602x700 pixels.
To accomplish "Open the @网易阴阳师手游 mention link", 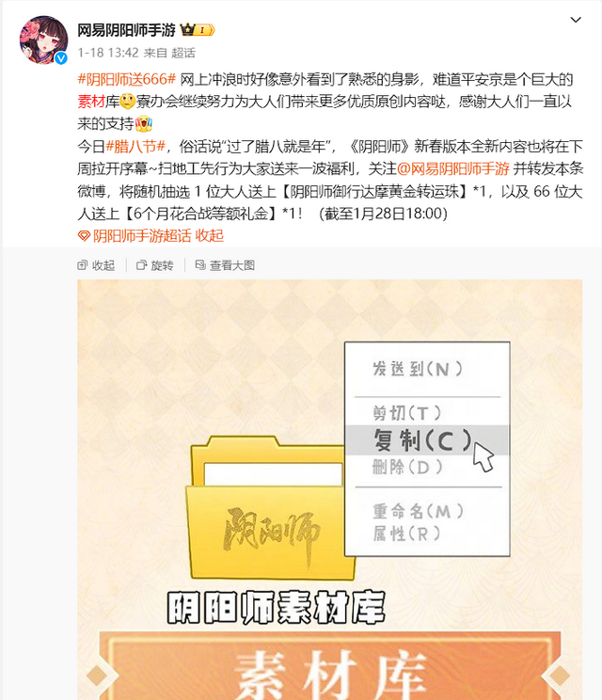I will click(453, 168).
